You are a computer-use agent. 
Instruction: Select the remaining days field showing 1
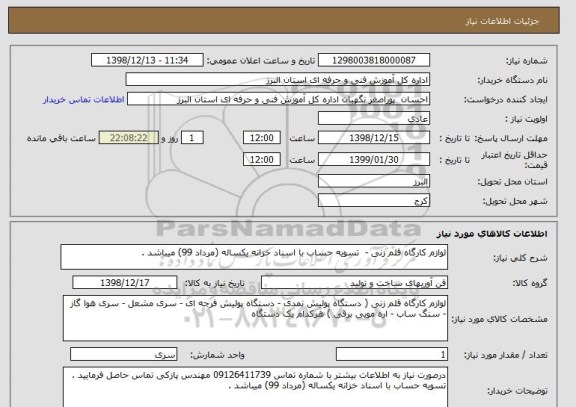(x=192, y=138)
